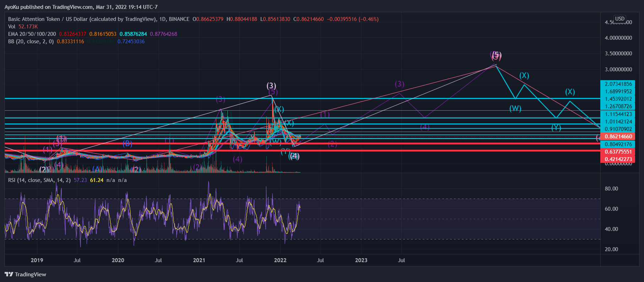Image resolution: width=644 pixels, height=282 pixels.
Task: Click the EMA 100 value 0.85876284
Action: pos(133,34)
